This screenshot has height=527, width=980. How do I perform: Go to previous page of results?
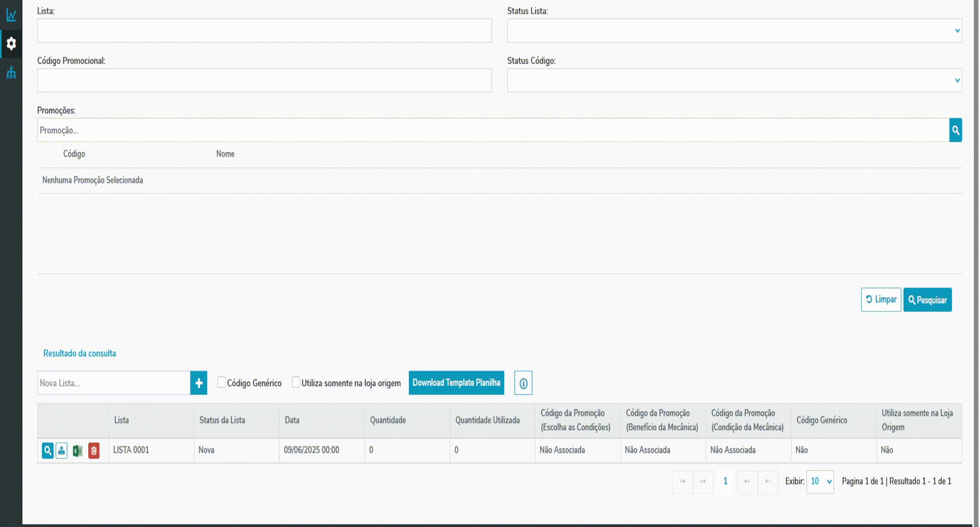pyautogui.click(x=703, y=482)
